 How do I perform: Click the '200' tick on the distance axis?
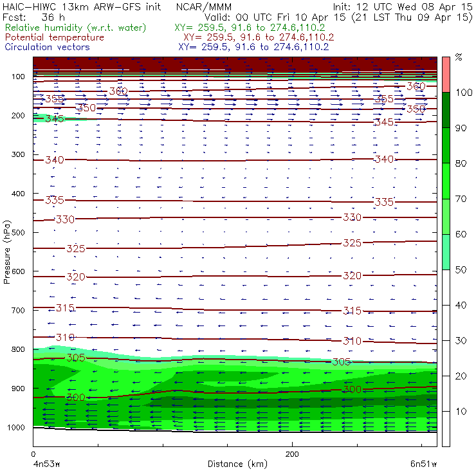click(292, 454)
